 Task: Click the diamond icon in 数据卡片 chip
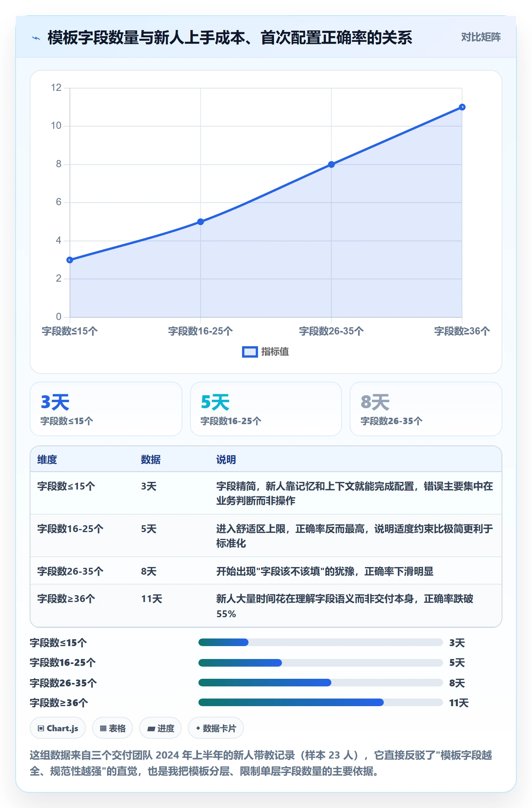point(198,728)
